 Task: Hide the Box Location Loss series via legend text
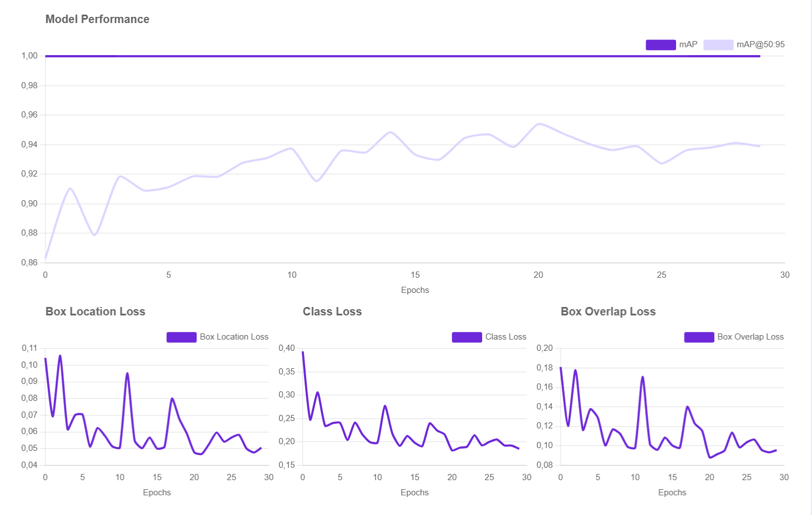tap(234, 337)
